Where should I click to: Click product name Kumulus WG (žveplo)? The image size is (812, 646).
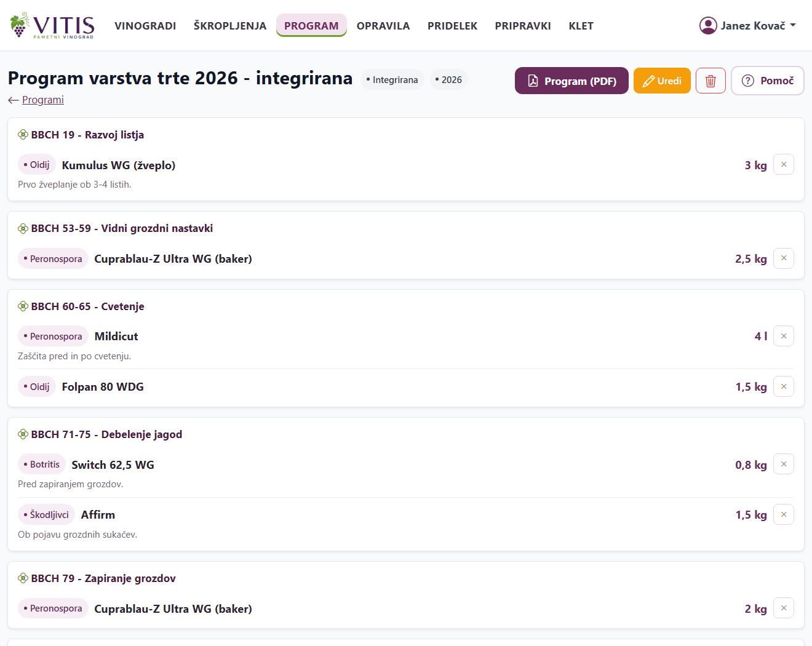[119, 165]
